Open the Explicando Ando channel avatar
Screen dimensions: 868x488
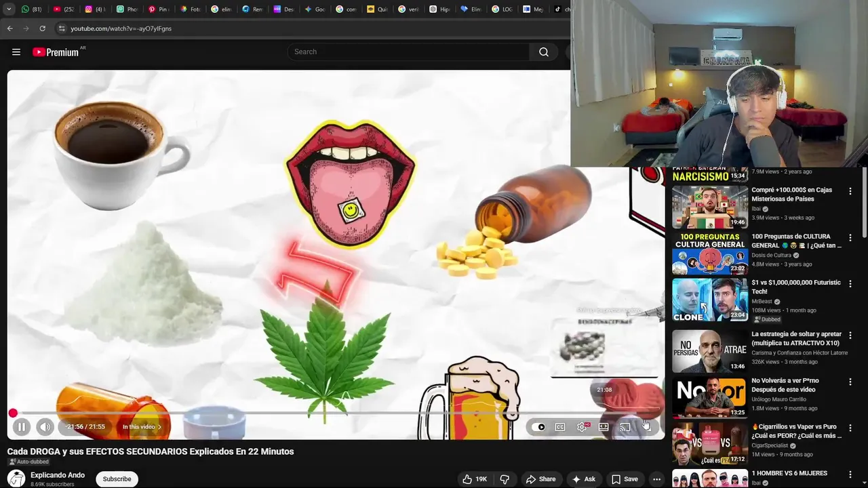point(16,479)
